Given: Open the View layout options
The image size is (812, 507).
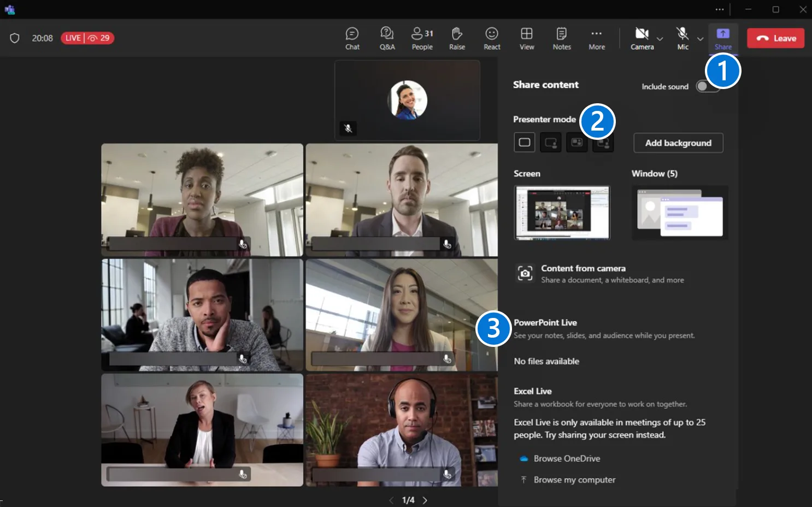Looking at the screenshot, I should [527, 38].
